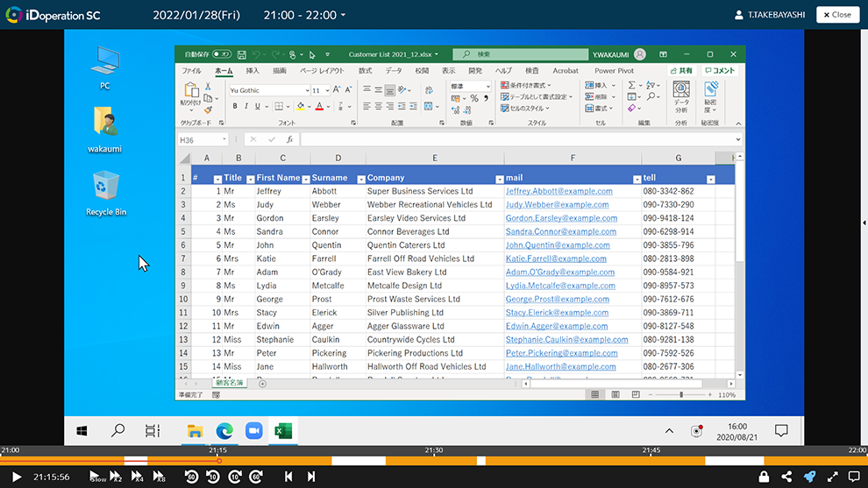
Task: Toggle Excel AutoSave switch
Action: point(222,54)
